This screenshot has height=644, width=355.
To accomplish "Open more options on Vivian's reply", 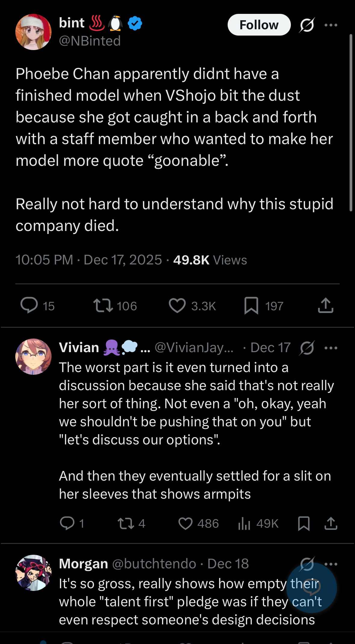I will click(331, 348).
